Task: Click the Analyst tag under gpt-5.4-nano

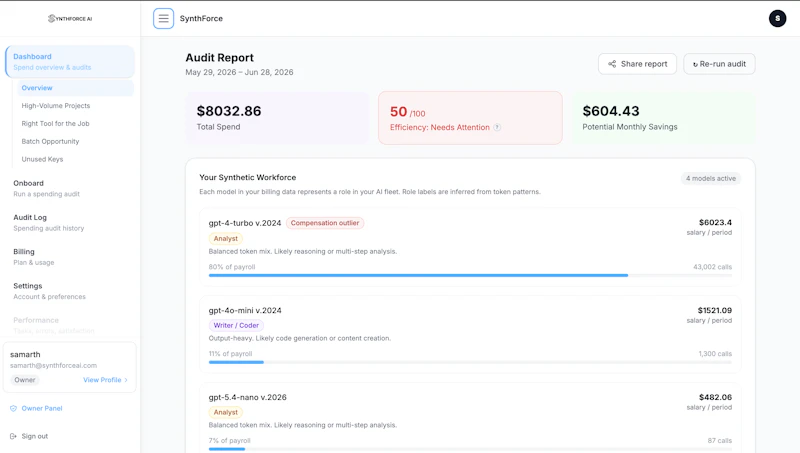Action: point(226,412)
